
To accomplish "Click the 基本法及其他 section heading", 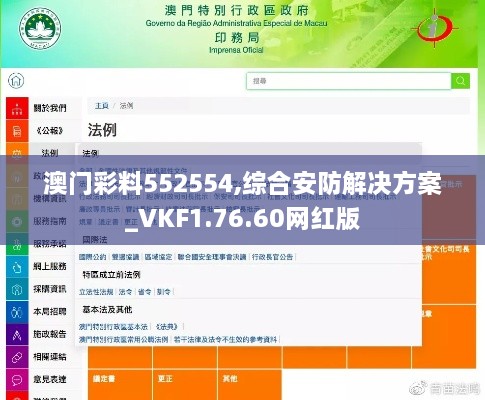I will (x=107, y=310).
